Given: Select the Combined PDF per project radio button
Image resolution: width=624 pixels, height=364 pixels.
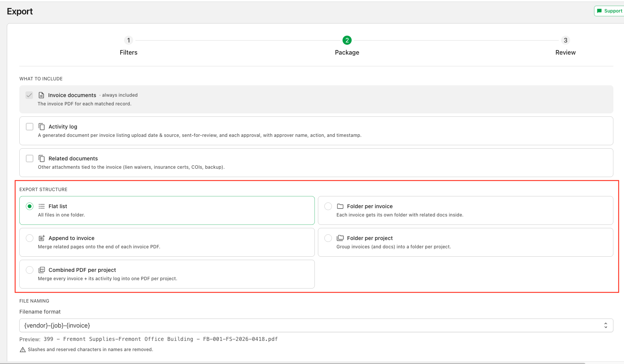Looking at the screenshot, I should pyautogui.click(x=30, y=270).
